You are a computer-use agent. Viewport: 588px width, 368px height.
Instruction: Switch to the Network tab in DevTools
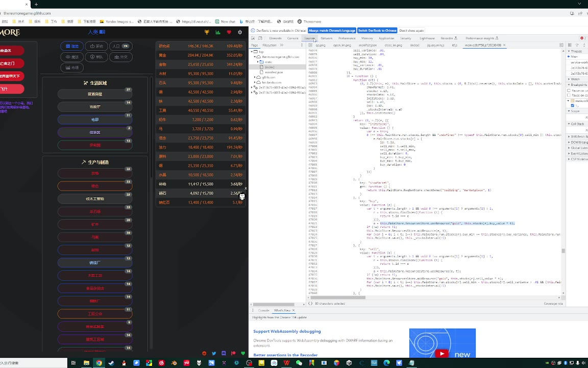pos(326,38)
